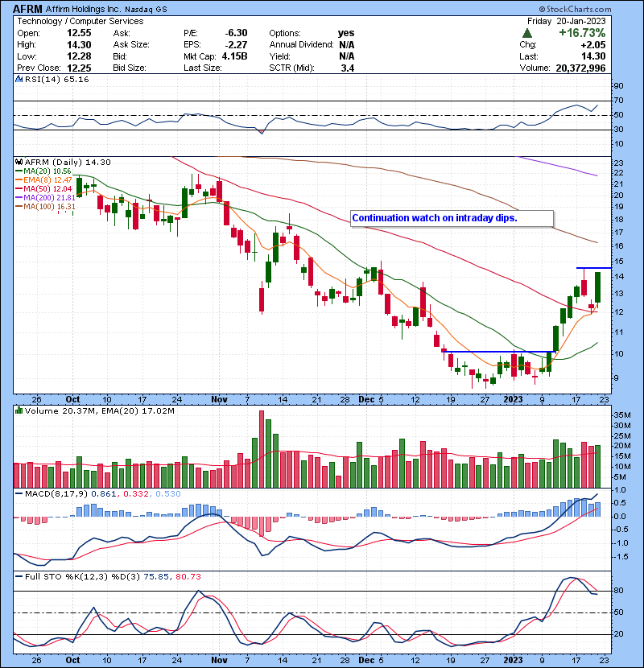The image size is (644, 668).
Task: Click the MACD(8,17,9) legend marker
Action: tap(17, 492)
